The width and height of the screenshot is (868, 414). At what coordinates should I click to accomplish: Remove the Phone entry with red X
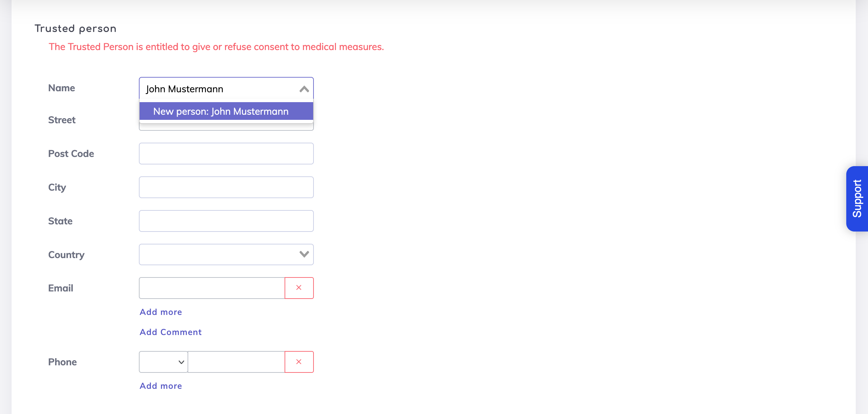click(x=299, y=362)
